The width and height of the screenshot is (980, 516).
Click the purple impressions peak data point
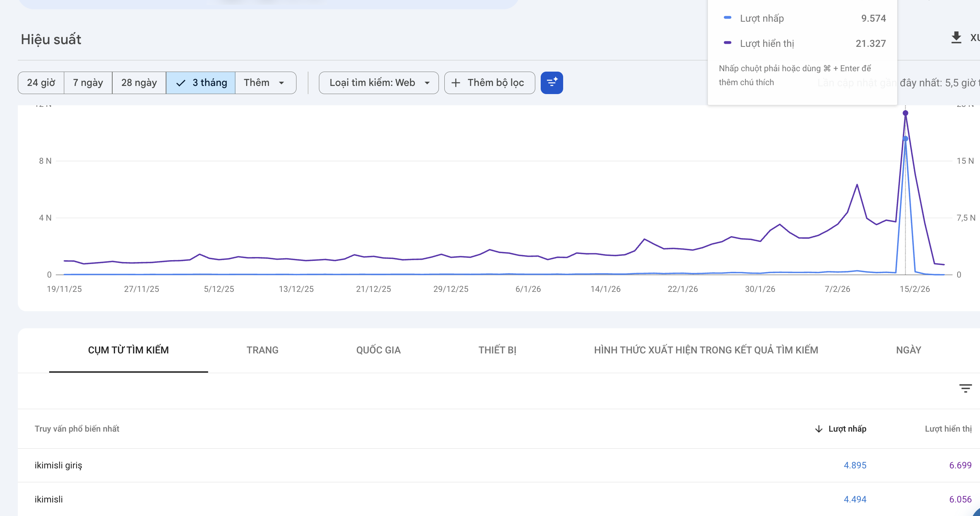(905, 113)
